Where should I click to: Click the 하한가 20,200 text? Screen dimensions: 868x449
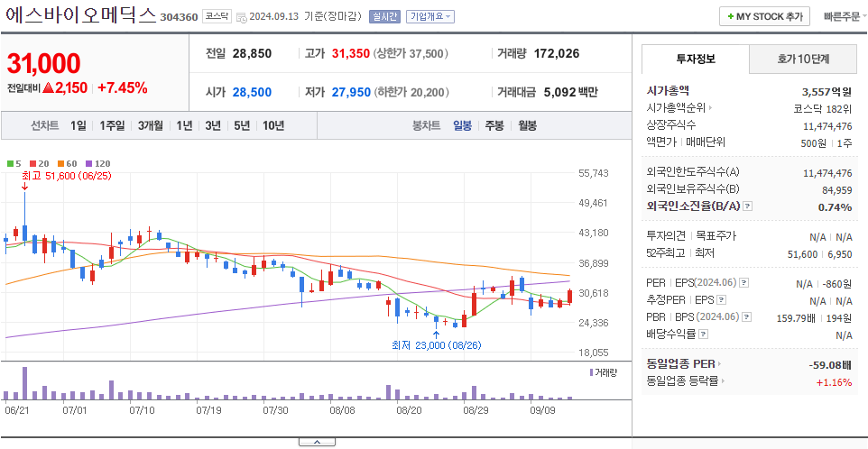pyautogui.click(x=411, y=92)
